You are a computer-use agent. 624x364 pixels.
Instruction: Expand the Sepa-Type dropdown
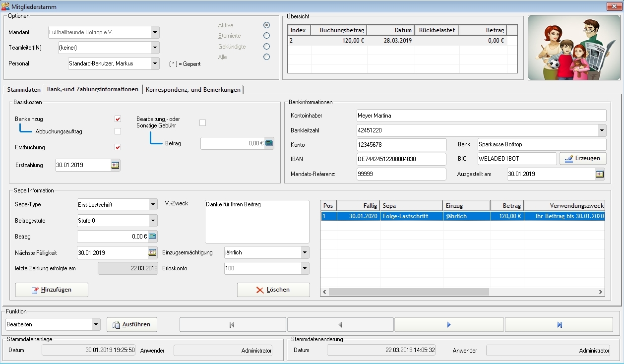[x=153, y=205]
